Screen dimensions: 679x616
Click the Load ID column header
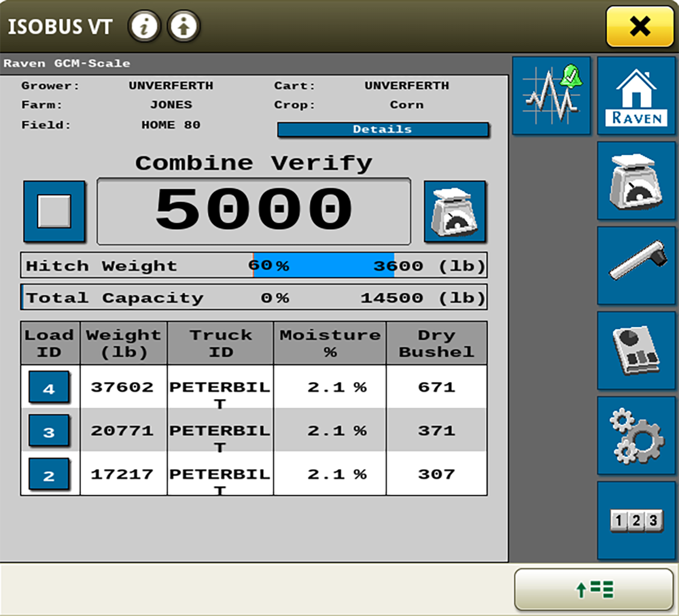click(x=50, y=343)
